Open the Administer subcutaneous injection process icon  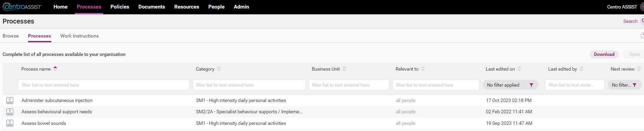click(x=10, y=101)
